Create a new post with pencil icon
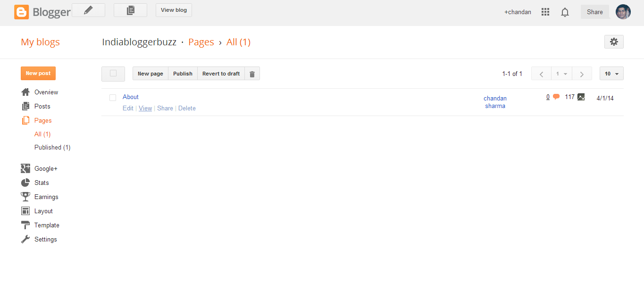This screenshot has width=644, height=292. [88, 10]
